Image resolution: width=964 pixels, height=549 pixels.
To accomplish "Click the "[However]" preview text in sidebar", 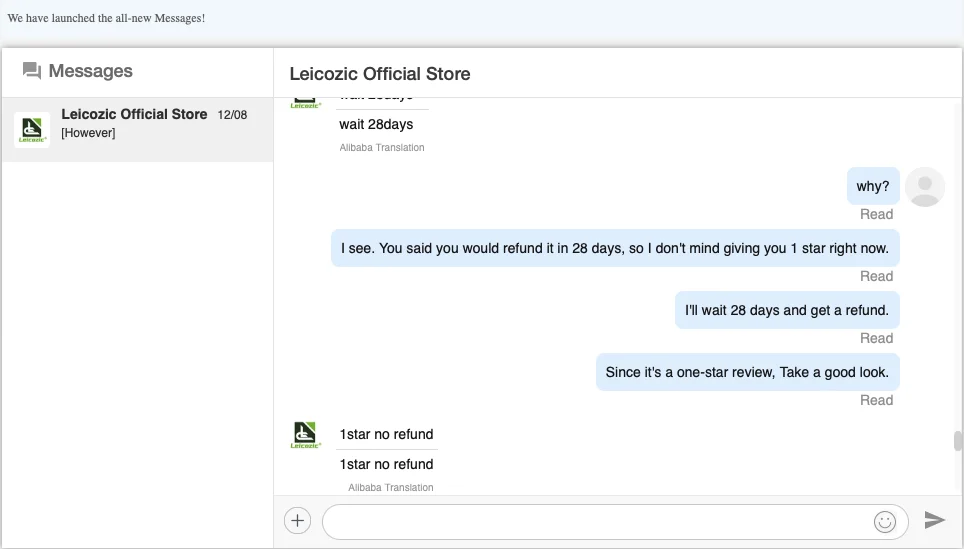I will pos(88,133).
